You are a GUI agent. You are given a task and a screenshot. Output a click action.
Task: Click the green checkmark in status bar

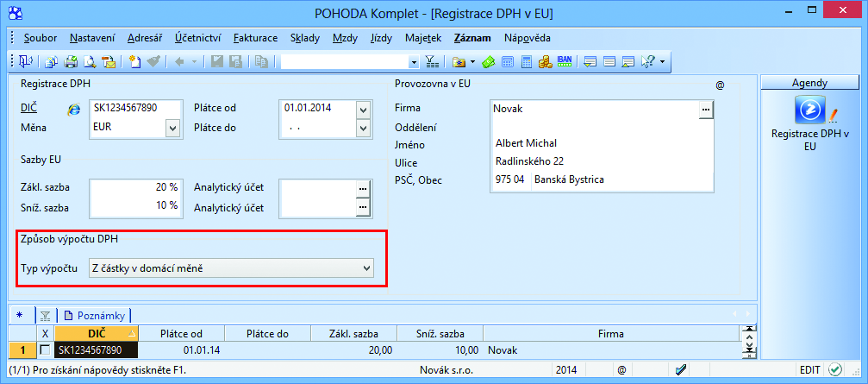(834, 369)
